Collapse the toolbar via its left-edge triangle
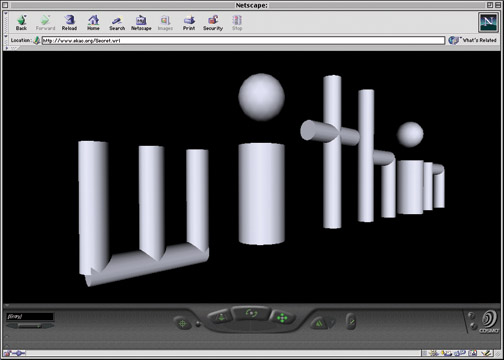The width and height of the screenshot is (504, 360). [6, 13]
